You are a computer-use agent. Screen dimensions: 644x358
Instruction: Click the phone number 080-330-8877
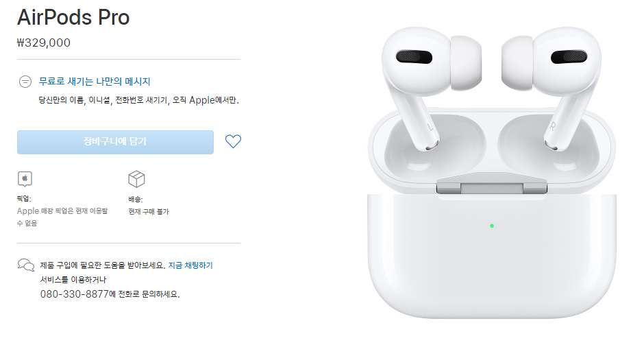tap(73, 294)
